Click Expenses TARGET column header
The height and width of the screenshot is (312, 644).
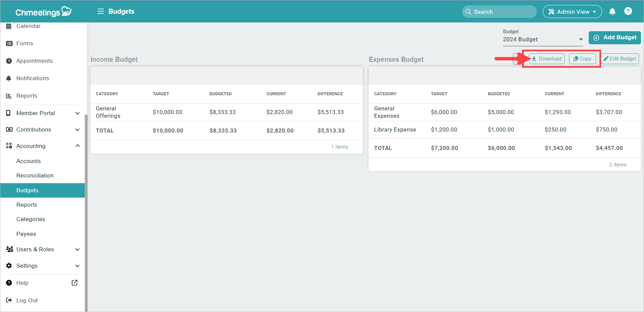439,94
